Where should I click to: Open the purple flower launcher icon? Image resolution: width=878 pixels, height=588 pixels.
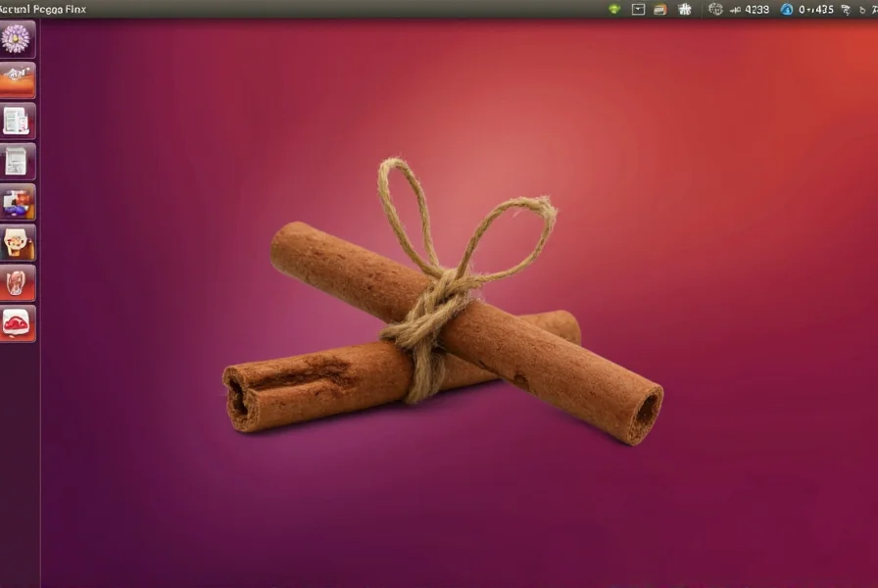17,39
